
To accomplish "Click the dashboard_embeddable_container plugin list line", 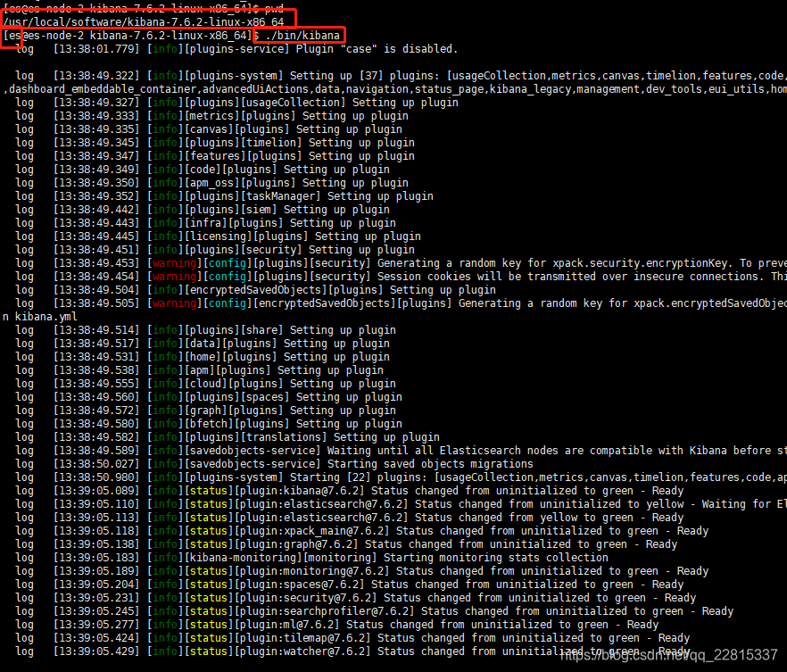I will [x=394, y=89].
